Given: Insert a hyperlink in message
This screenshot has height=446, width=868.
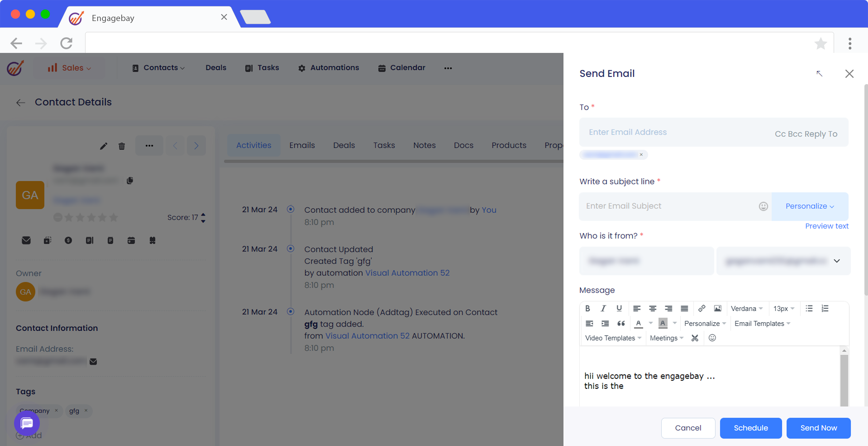Looking at the screenshot, I should click(702, 308).
